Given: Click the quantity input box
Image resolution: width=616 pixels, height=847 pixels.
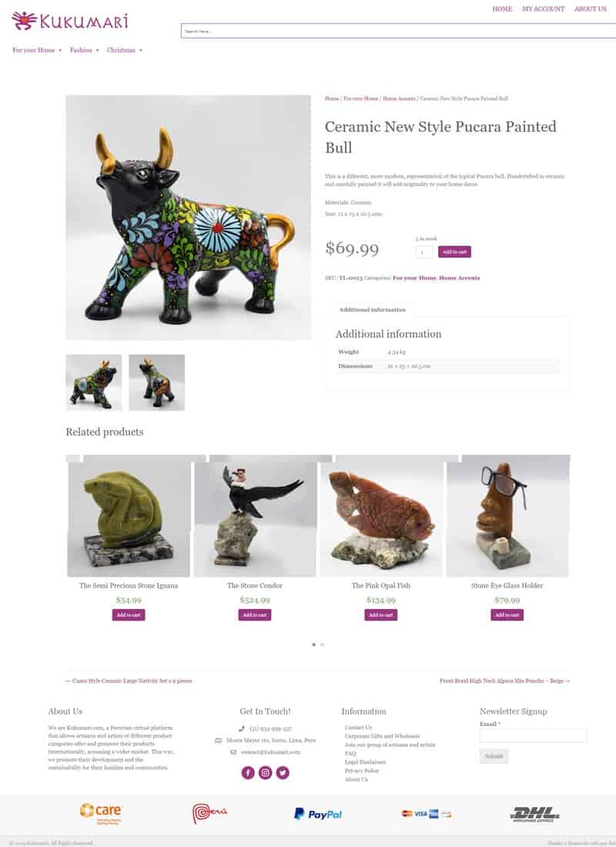Looking at the screenshot, I should click(424, 253).
